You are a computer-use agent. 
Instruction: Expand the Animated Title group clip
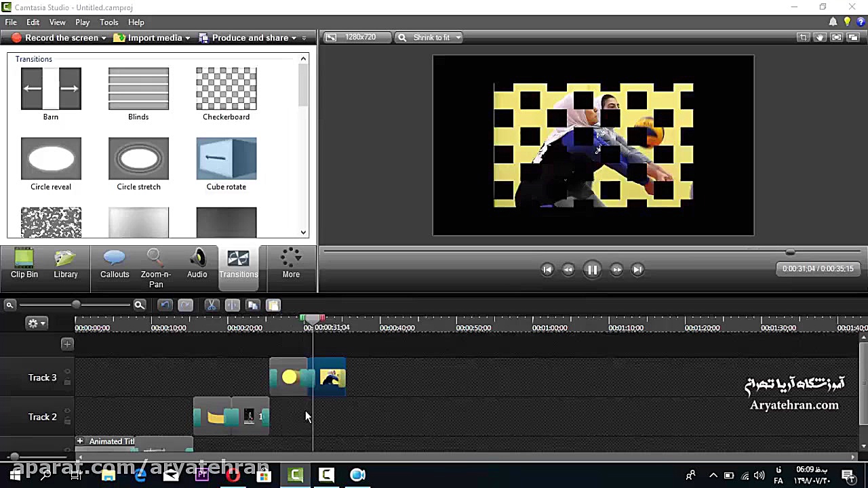[x=80, y=441]
